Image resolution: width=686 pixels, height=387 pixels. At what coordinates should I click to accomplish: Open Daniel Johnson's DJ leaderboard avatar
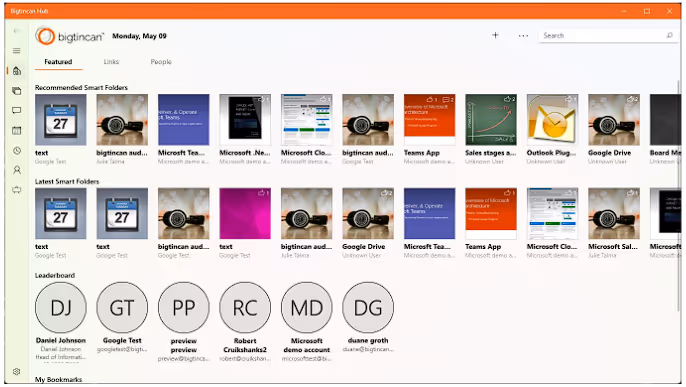tap(61, 308)
